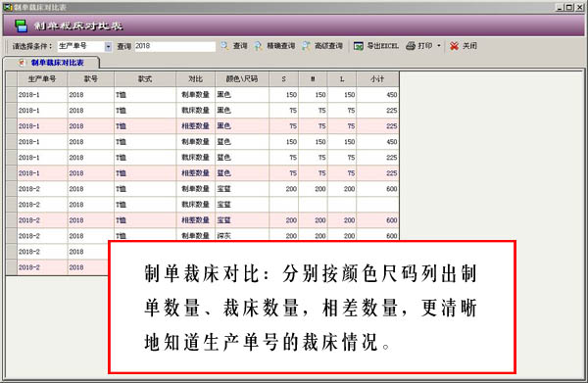The height and width of the screenshot is (383, 588).
Task: Select the 相差数量 宝蓝 row
Action: (x=203, y=220)
